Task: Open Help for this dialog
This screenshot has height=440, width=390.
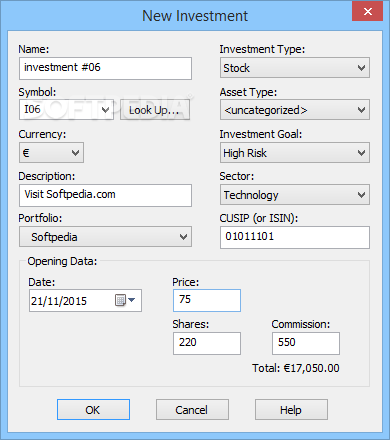Action: pos(291,410)
